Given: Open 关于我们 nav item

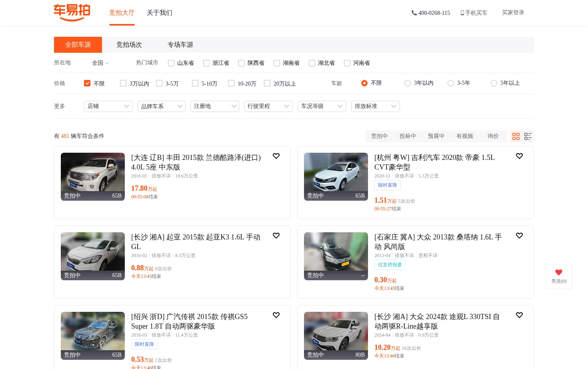Looking at the screenshot, I should (160, 13).
